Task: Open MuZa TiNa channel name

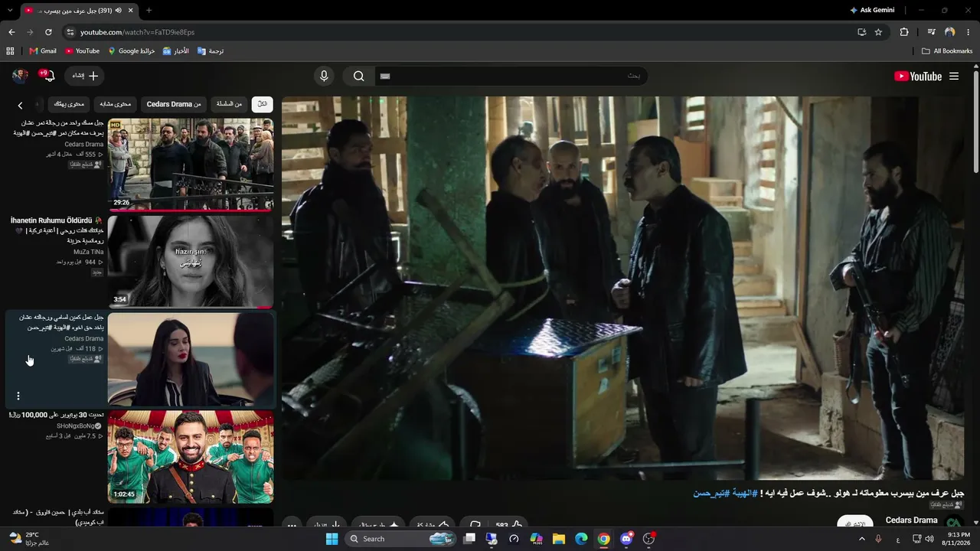Action: [88, 251]
